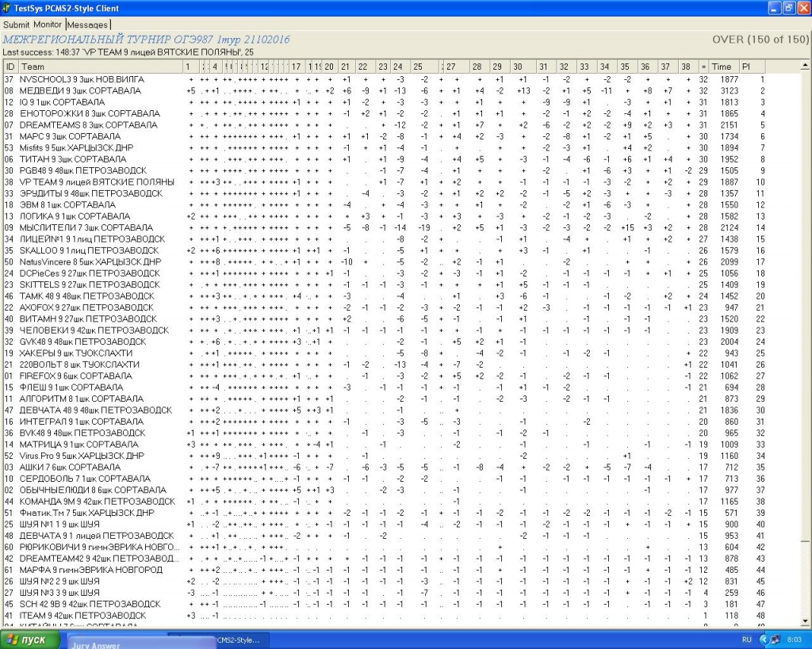The width and height of the screenshot is (812, 649).
Task: Click the NatusVincere 8 5шк ХАРЦЫЗСК ДНР row
Action: tap(385, 262)
